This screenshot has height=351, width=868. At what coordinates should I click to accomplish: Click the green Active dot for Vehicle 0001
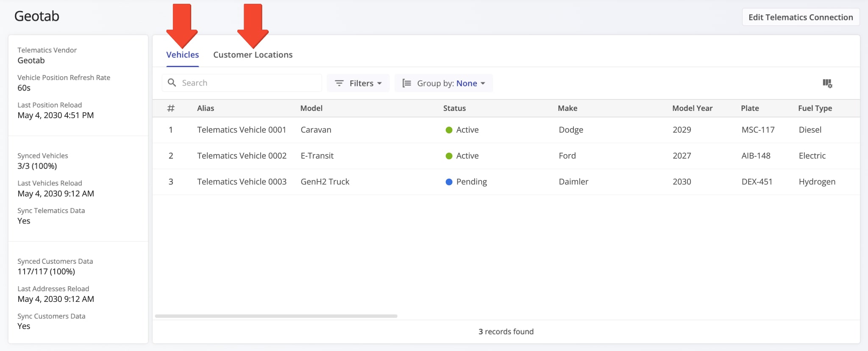[x=449, y=130]
